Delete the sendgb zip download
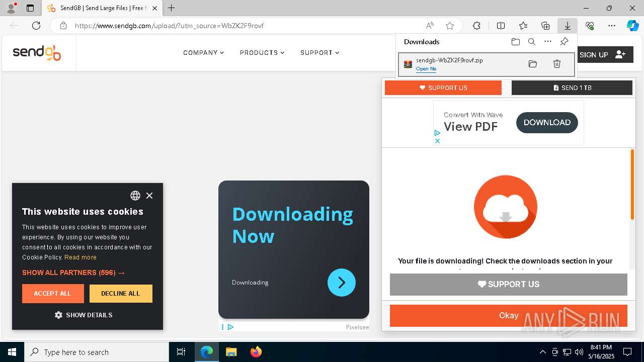The height and width of the screenshot is (362, 644). pos(557,64)
